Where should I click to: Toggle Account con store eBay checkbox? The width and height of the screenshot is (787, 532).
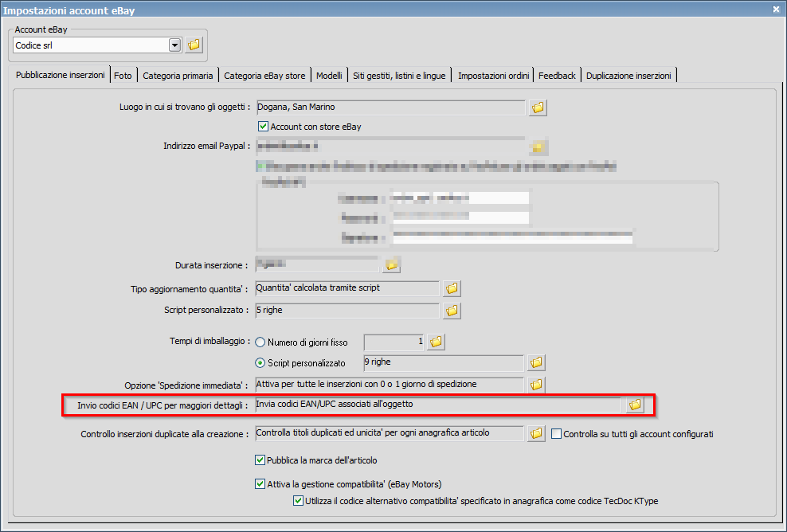click(263, 127)
